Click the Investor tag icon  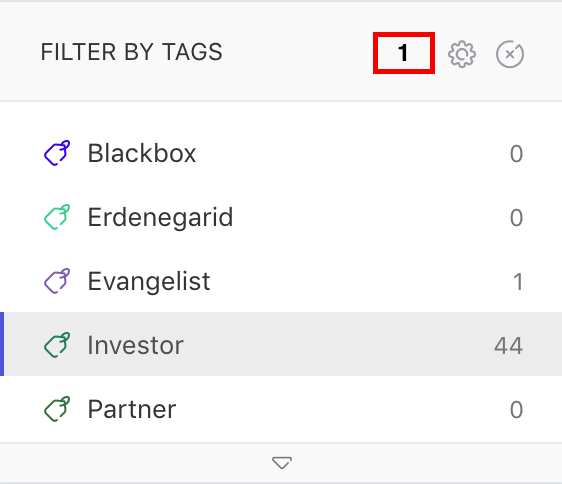[57, 345]
